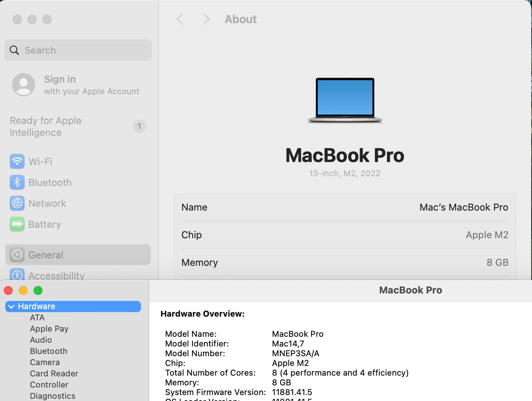Click Sign in with your Apple Account

coord(91,85)
